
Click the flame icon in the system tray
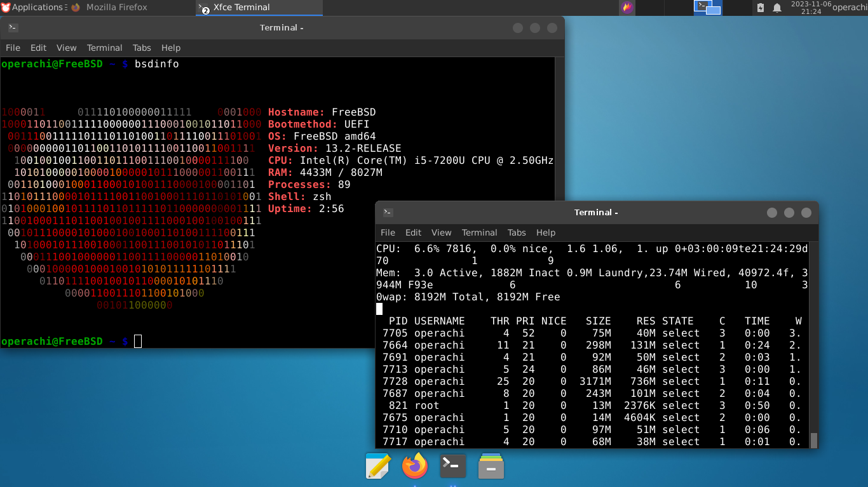point(627,8)
